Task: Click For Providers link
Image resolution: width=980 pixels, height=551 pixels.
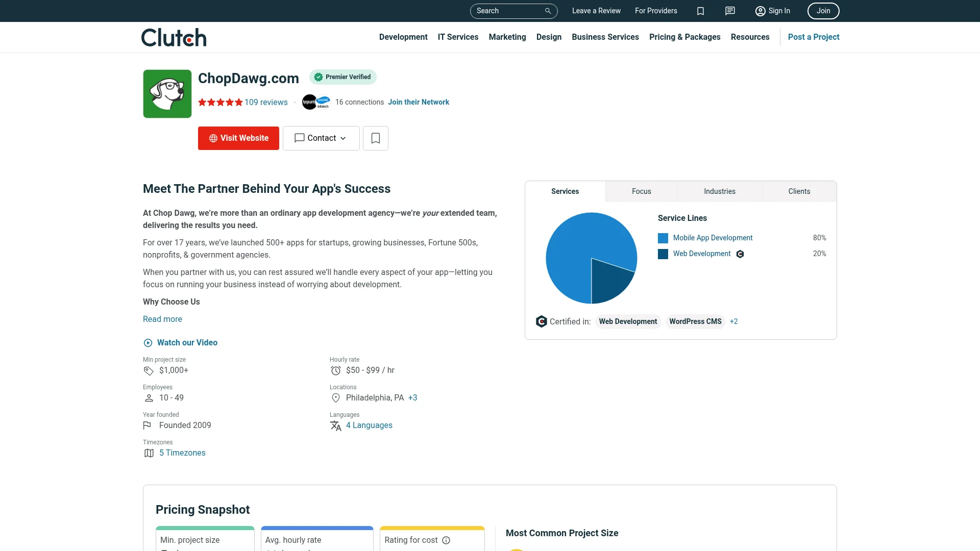Action: point(656,11)
